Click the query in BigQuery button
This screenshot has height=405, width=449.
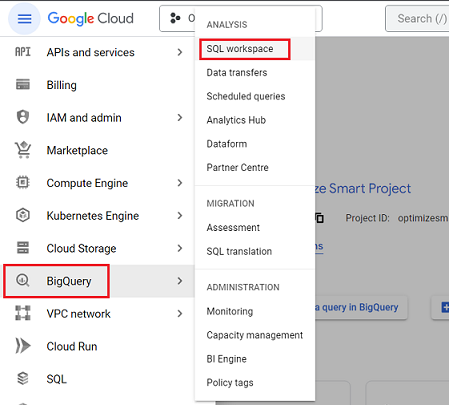(361, 307)
